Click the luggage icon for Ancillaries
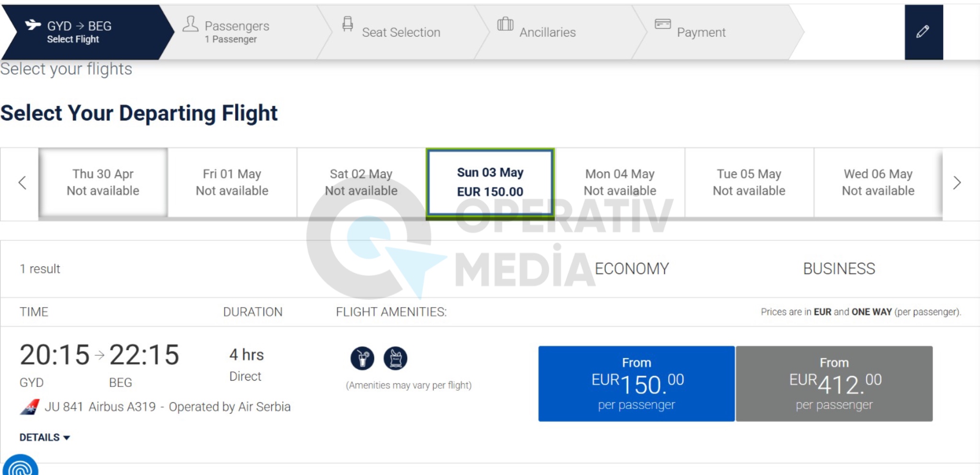Viewport: 980px width, 475px height. [x=505, y=24]
